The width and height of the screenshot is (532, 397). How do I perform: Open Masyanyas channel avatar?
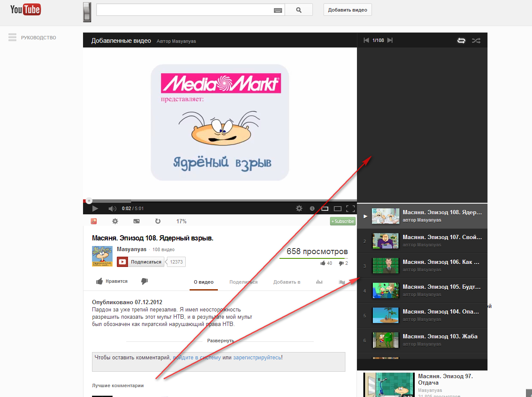tap(102, 256)
